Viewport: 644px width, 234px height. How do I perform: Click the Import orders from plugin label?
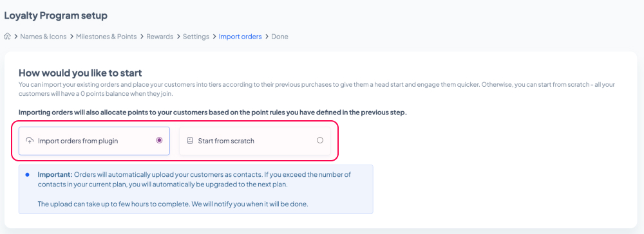click(x=78, y=141)
